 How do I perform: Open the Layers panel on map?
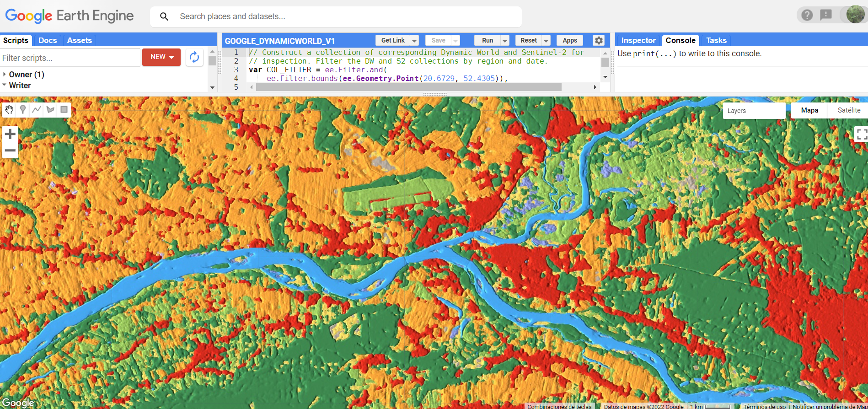coord(754,111)
